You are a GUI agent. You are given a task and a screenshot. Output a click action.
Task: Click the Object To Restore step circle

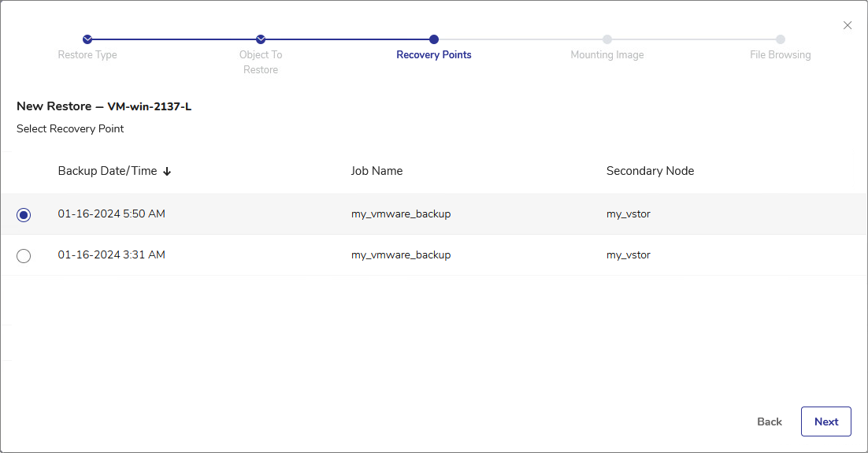[x=261, y=39]
